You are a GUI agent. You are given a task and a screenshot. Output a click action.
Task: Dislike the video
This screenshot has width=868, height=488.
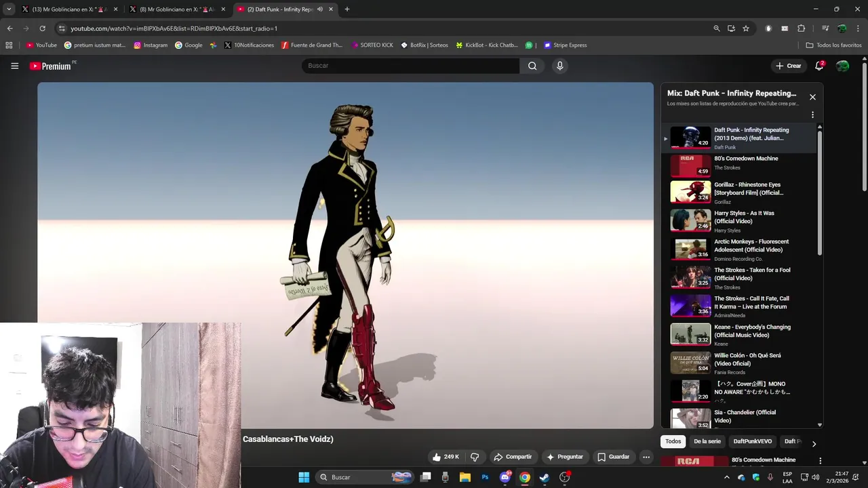tap(475, 457)
